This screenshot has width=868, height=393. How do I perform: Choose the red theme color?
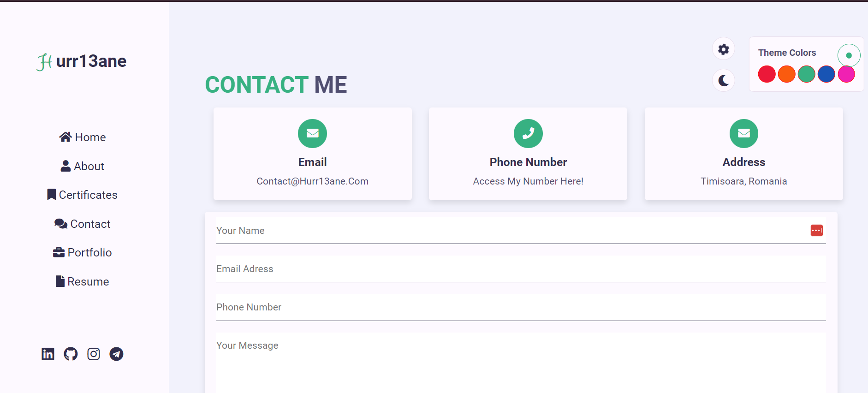pos(767,74)
